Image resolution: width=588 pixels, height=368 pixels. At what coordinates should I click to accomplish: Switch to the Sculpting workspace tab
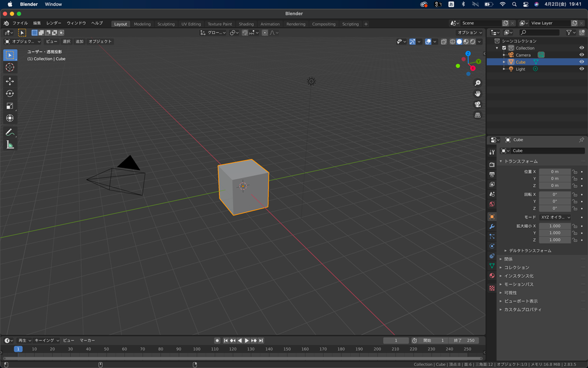coord(166,24)
